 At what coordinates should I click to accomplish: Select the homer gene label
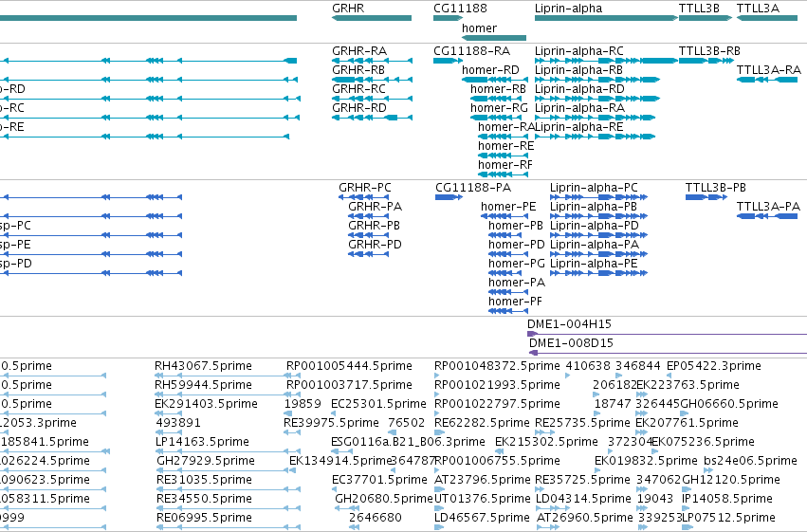[x=479, y=28]
